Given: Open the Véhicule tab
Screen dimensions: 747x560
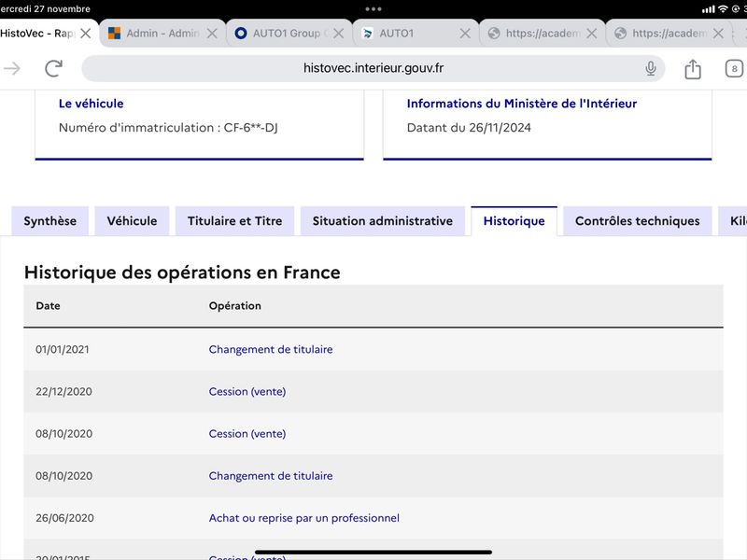Looking at the screenshot, I should pos(132,221).
